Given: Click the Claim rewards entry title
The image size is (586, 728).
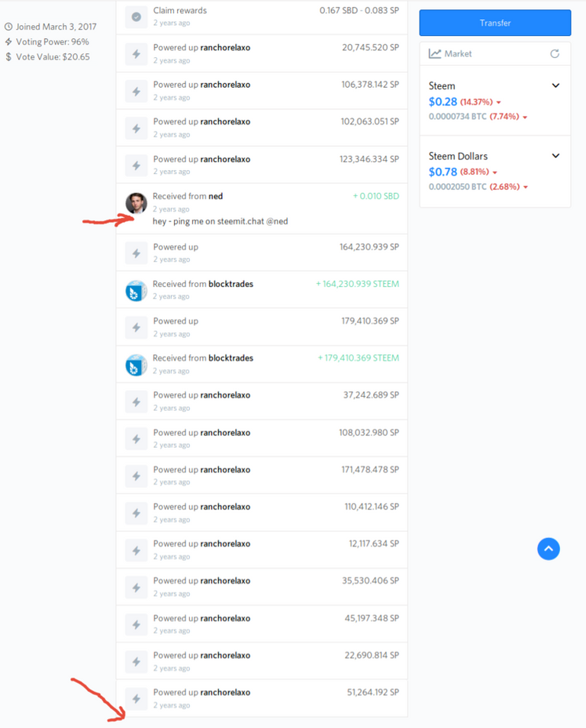Looking at the screenshot, I should 180,10.
